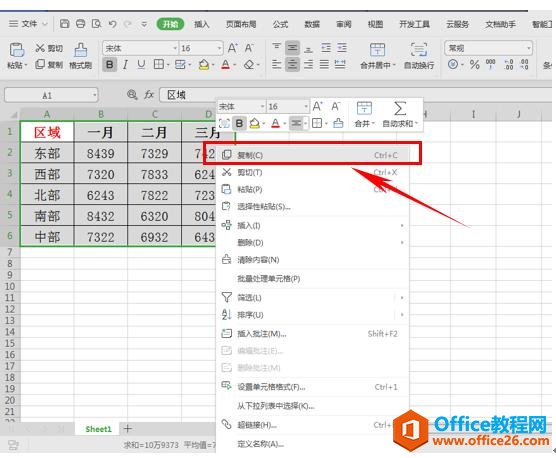Click ribbon font color A

[x=226, y=65]
